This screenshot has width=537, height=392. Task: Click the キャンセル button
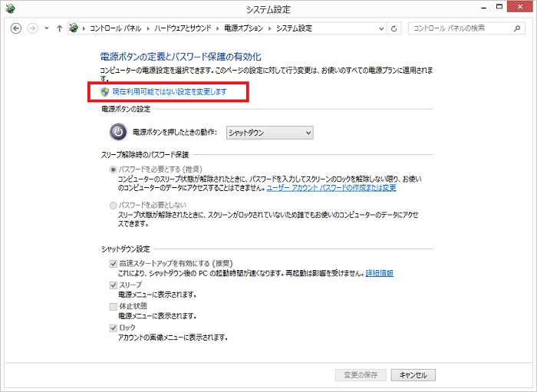[413, 375]
